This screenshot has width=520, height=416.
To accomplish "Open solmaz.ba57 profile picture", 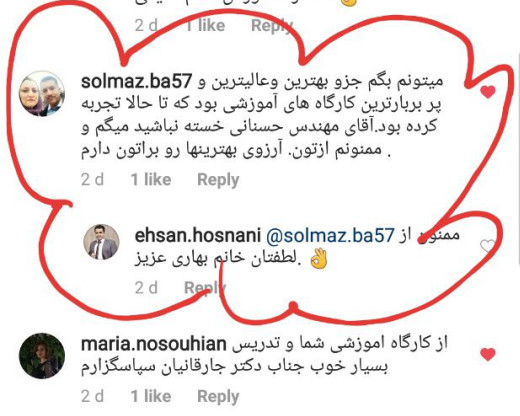I will pyautogui.click(x=42, y=94).
